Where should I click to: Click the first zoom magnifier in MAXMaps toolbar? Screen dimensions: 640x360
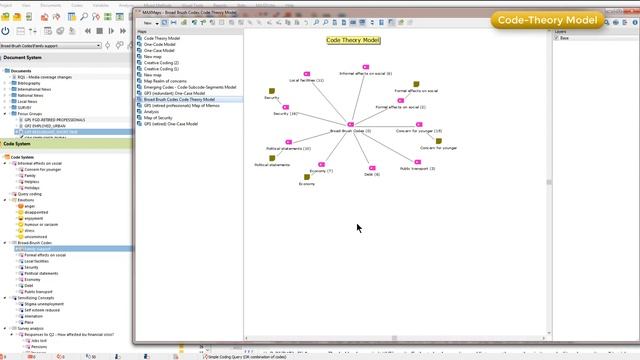tap(316, 22)
